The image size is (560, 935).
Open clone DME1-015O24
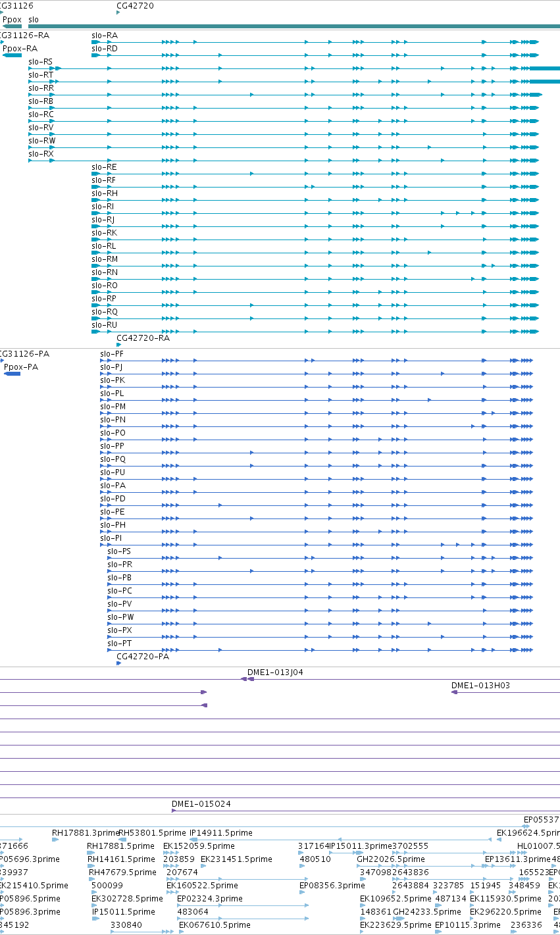tap(201, 804)
